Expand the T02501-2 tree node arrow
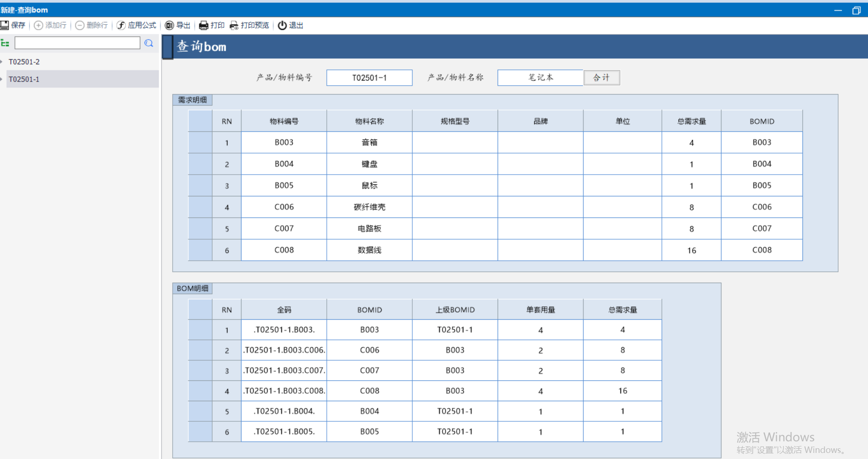 pyautogui.click(x=2, y=61)
